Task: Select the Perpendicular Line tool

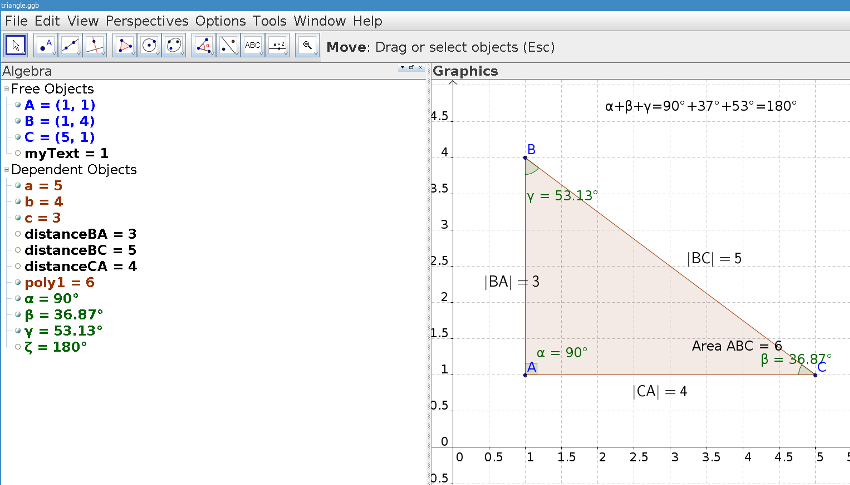Action: point(95,46)
